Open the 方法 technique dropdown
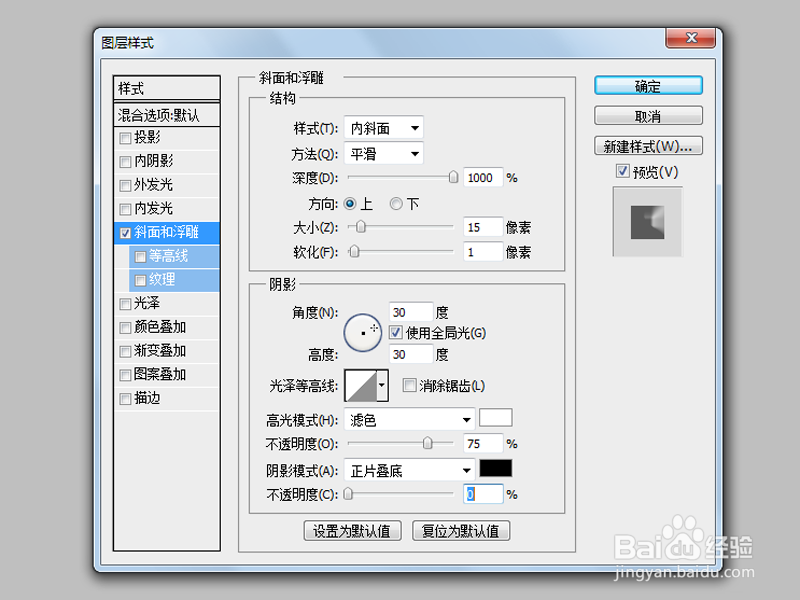The image size is (800, 600). 384,154
